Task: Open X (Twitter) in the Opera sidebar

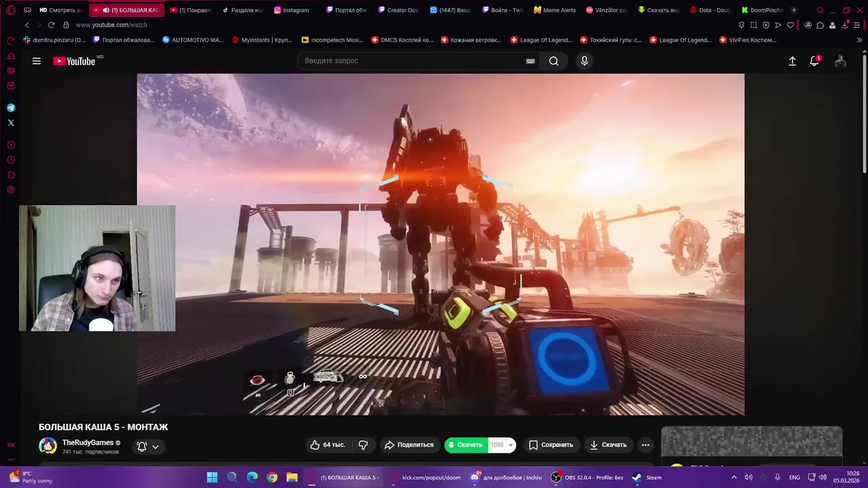Action: [11, 123]
